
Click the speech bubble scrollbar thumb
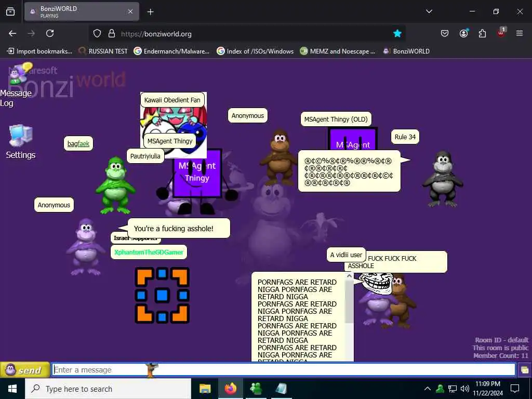(349, 301)
